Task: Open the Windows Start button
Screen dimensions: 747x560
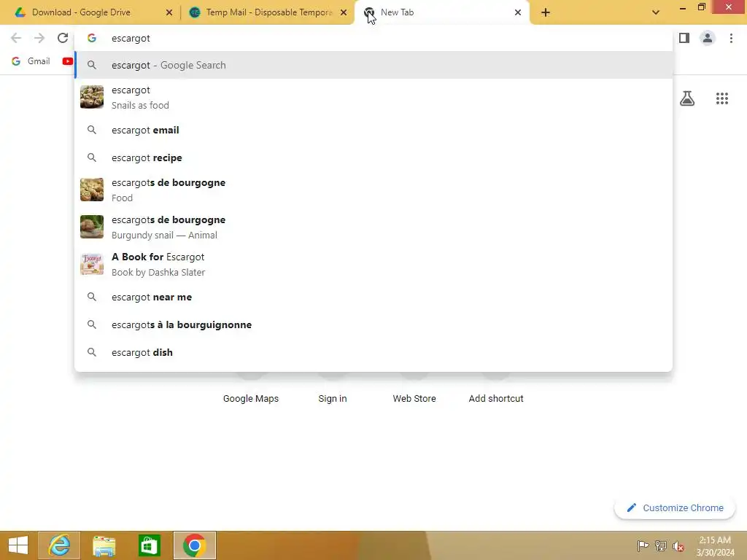Action: 18,545
